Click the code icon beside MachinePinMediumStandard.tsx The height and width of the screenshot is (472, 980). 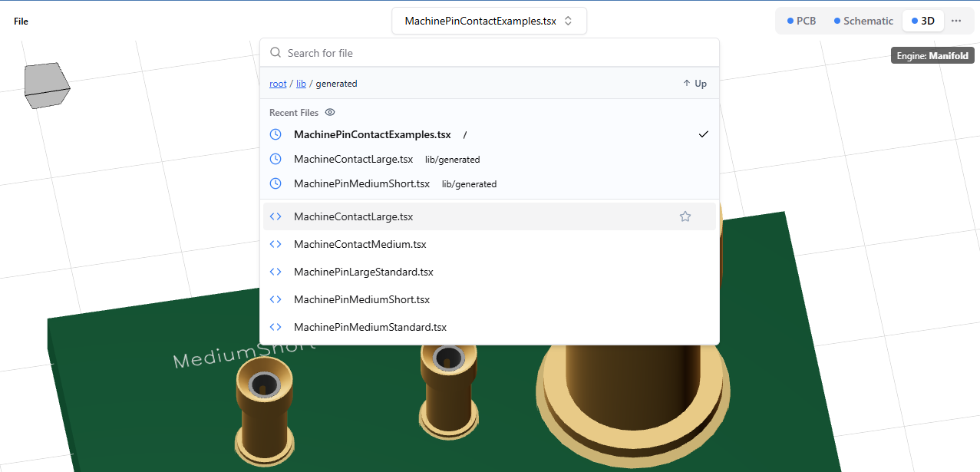[x=276, y=327]
